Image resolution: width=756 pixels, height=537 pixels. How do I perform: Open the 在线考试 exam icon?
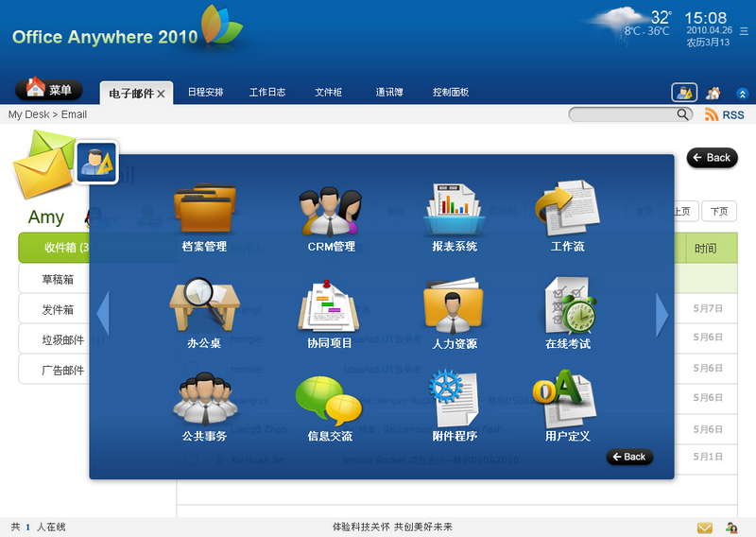[570, 305]
